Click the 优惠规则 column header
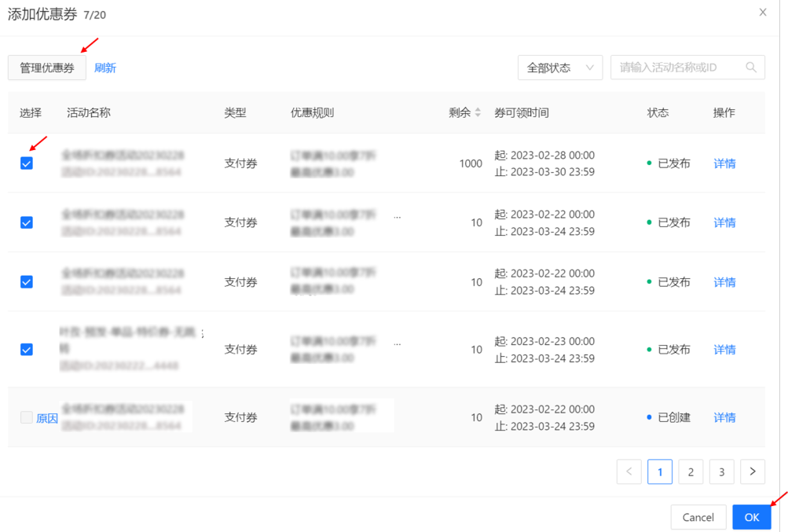This screenshot has width=788, height=532. coord(312,112)
